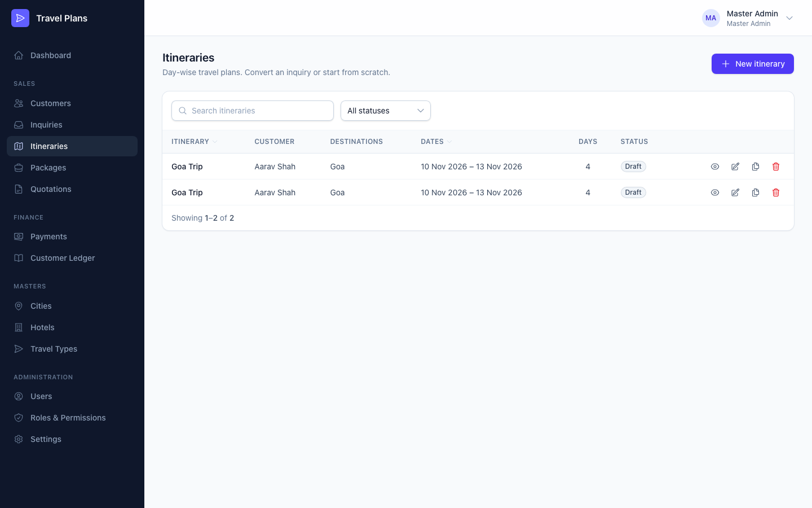Open Cities via the map pin icon
The height and width of the screenshot is (508, 812).
(x=19, y=306)
